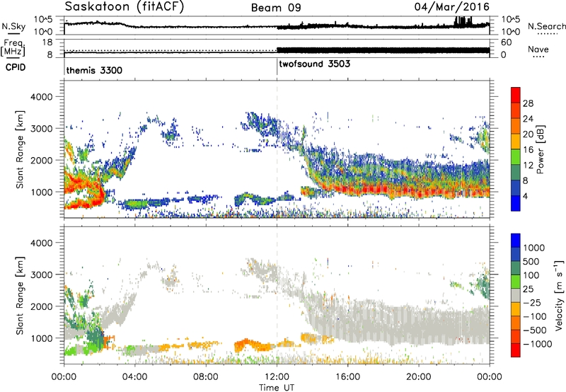The image size is (566, 392).
Task: Click the blue bottom of the Power color bar
Action: [516, 204]
